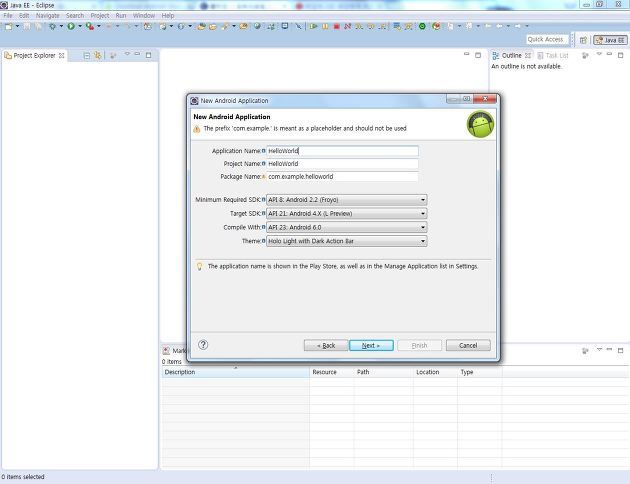
Task: Switch to the Task List tab
Action: coord(553,55)
